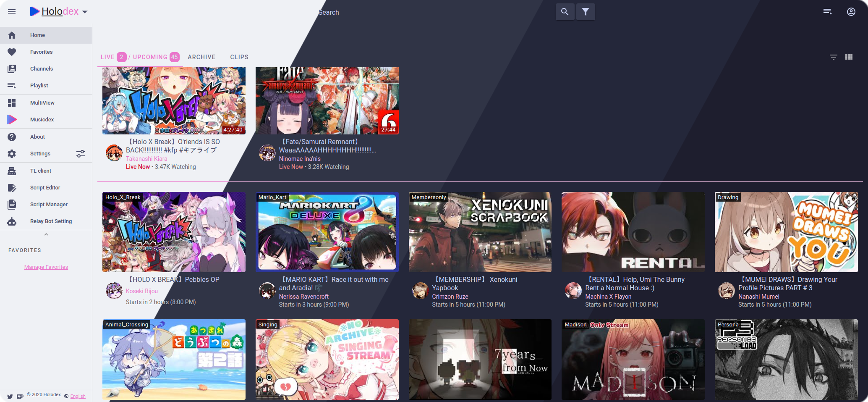Open Takanashi Kiara channel name link
The height and width of the screenshot is (402, 868).
[146, 159]
